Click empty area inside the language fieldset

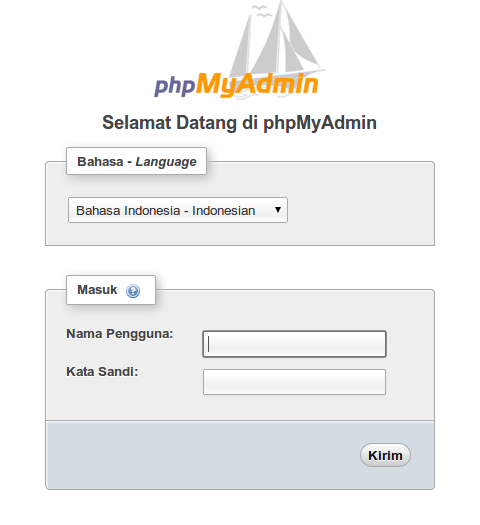(x=360, y=210)
